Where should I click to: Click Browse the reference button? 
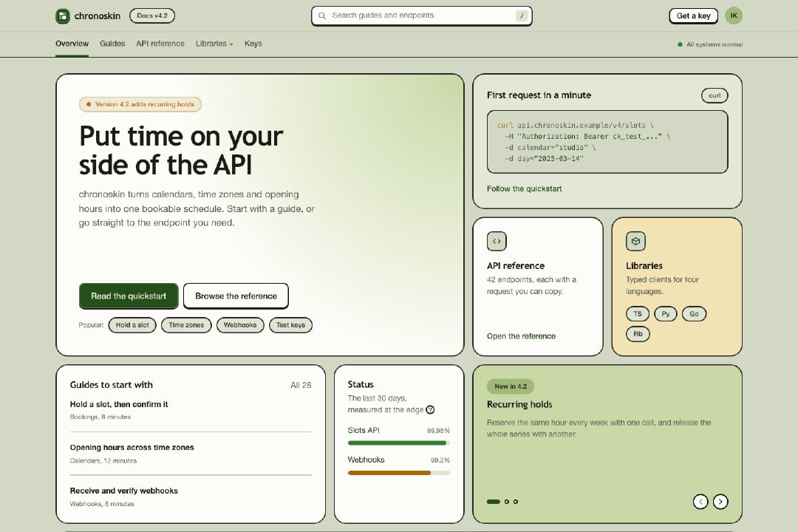pyautogui.click(x=236, y=296)
